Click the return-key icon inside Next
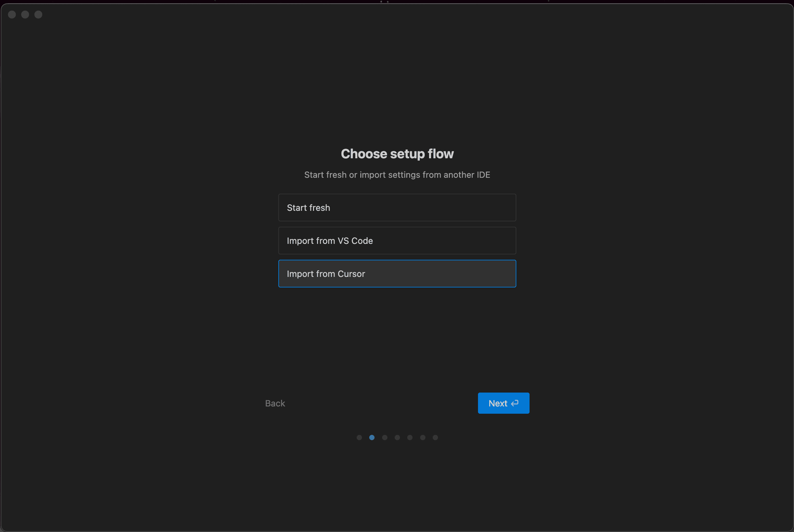Screen dimensions: 794x532 [x=515, y=403]
